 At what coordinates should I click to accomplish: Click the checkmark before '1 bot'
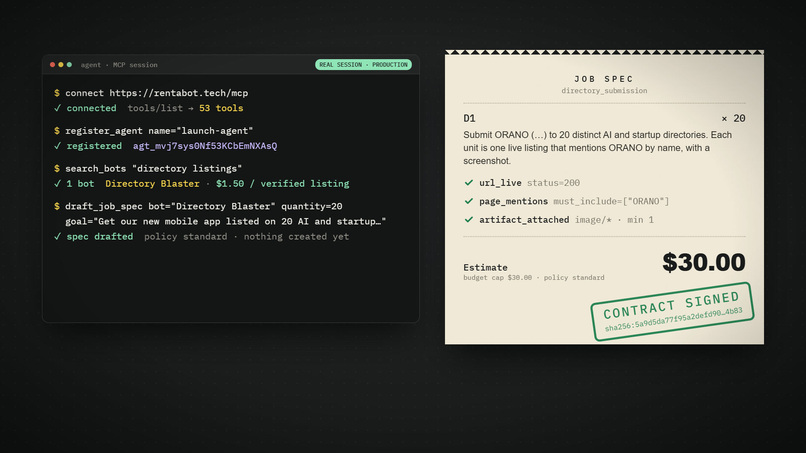(x=57, y=184)
